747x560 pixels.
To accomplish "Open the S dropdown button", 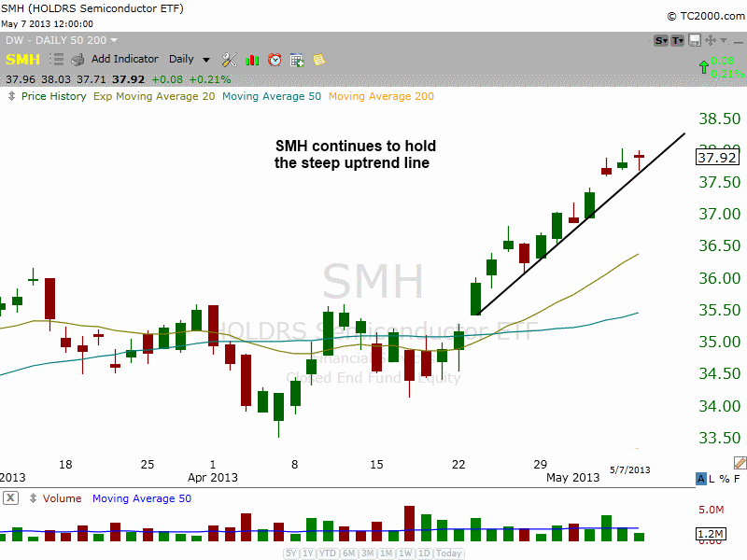I will point(661,40).
